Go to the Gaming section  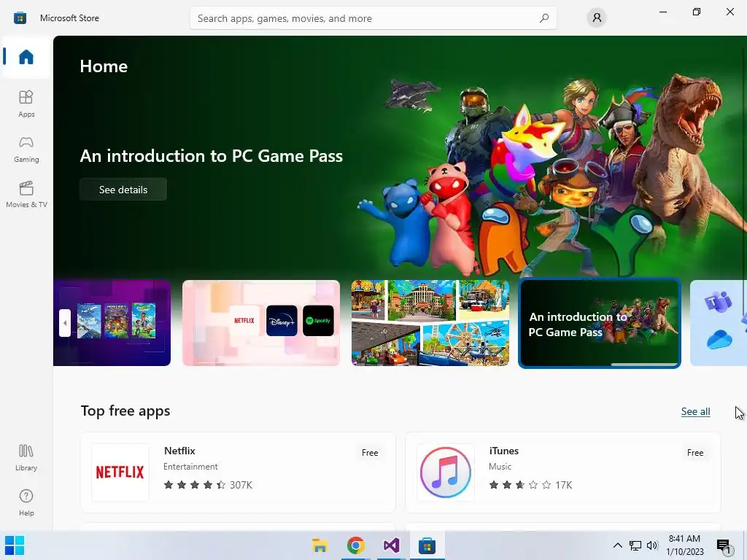[x=26, y=149]
